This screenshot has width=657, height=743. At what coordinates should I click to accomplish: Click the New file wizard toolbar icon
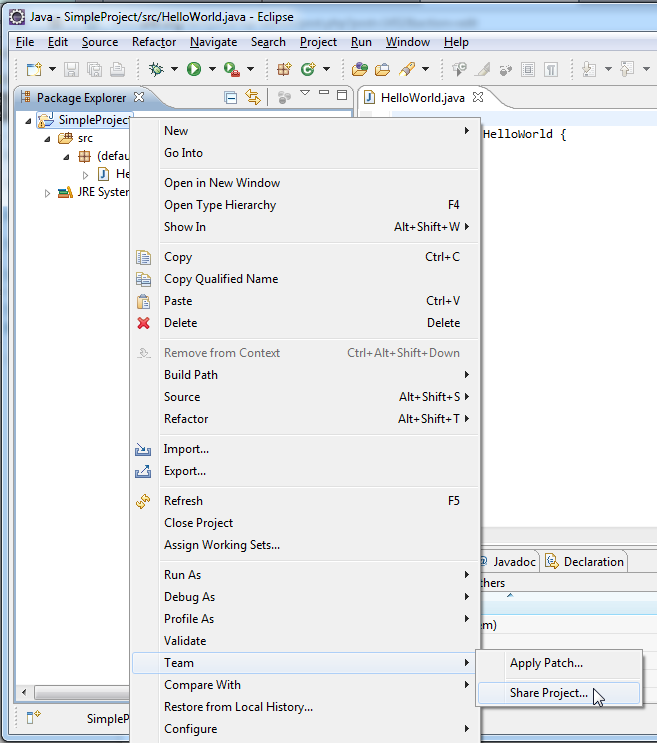tap(34, 70)
